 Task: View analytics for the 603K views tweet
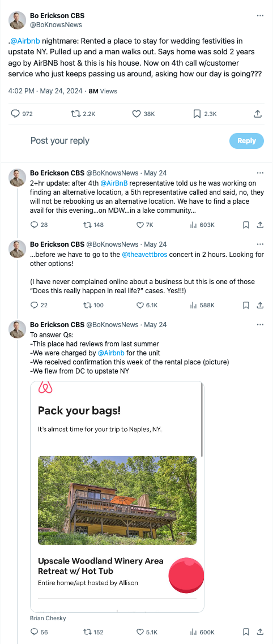(202, 225)
